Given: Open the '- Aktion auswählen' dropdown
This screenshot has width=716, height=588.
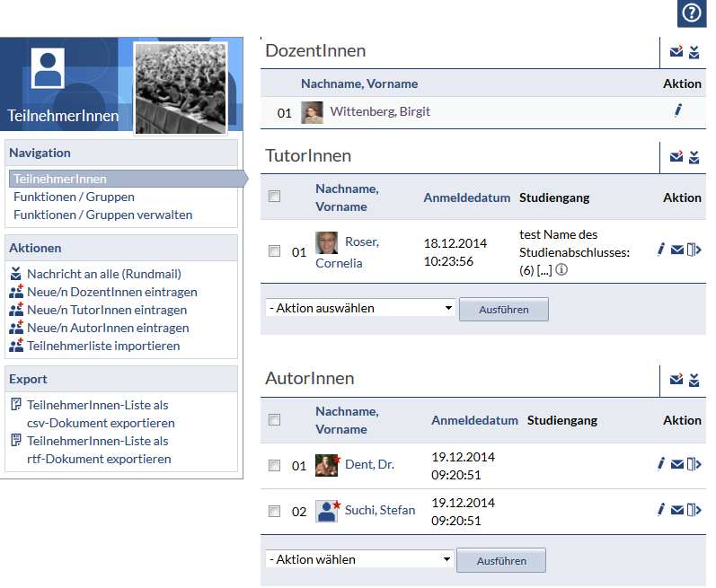Looking at the screenshot, I should 361,308.
